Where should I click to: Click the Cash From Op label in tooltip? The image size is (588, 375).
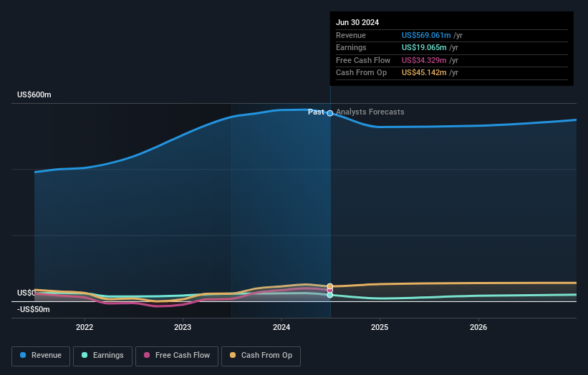(361, 73)
